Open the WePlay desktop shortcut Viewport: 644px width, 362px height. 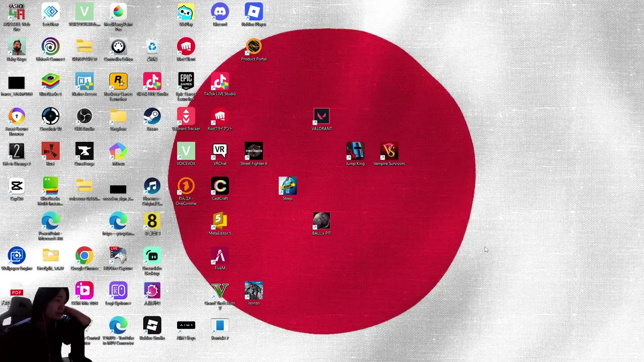coord(186,12)
